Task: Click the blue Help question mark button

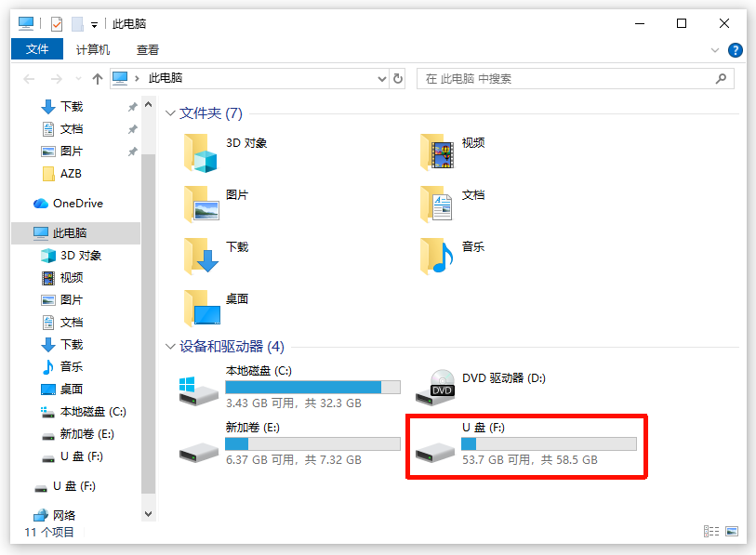Action: pyautogui.click(x=735, y=50)
